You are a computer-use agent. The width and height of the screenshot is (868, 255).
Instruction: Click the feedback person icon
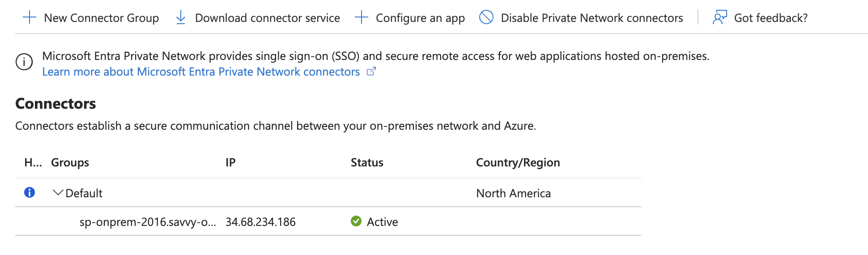click(x=719, y=18)
